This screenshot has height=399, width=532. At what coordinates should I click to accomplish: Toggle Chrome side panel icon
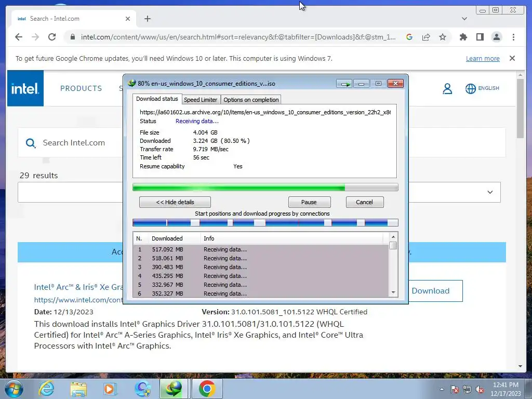point(480,37)
